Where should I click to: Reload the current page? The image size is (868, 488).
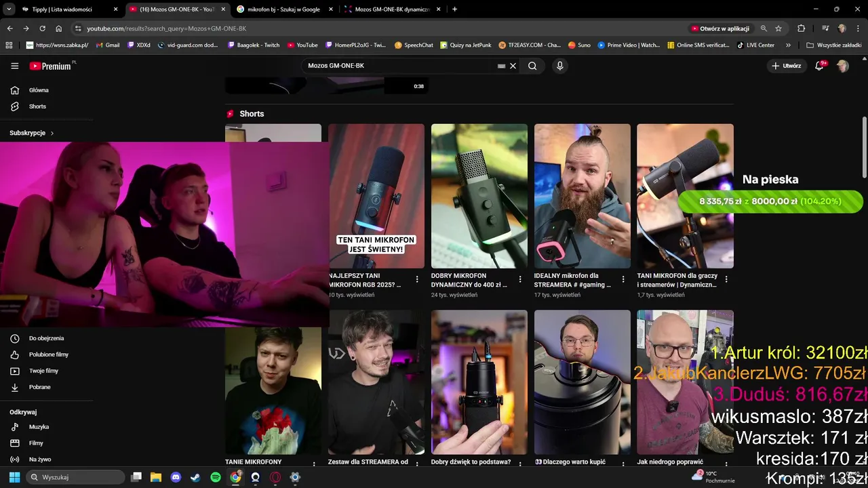[42, 28]
